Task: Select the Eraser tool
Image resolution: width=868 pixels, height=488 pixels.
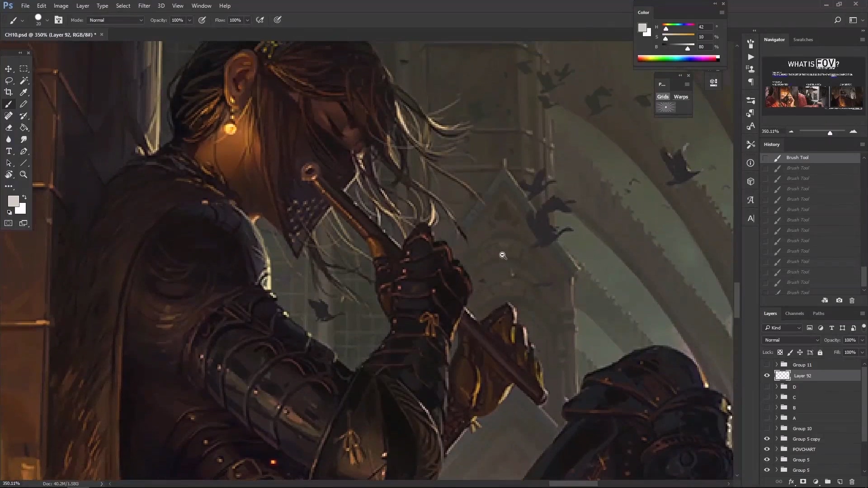Action: pos(9,127)
